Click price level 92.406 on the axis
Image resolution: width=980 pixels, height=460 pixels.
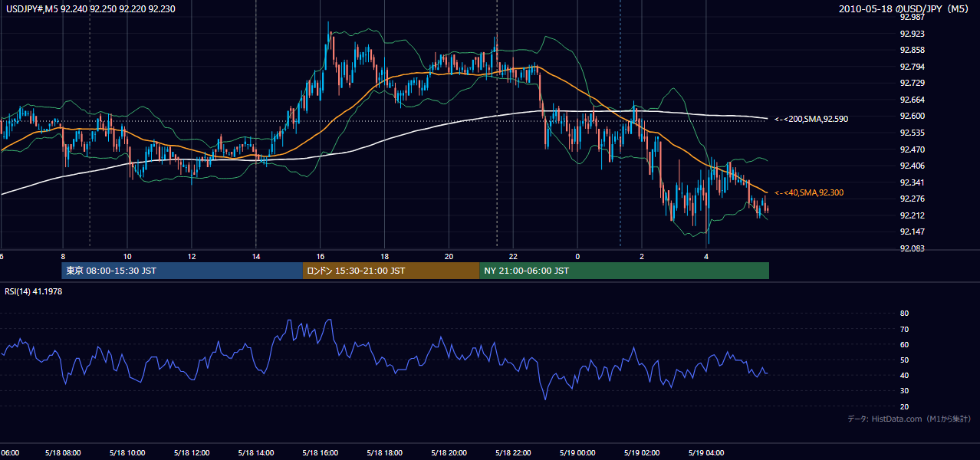pyautogui.click(x=912, y=166)
